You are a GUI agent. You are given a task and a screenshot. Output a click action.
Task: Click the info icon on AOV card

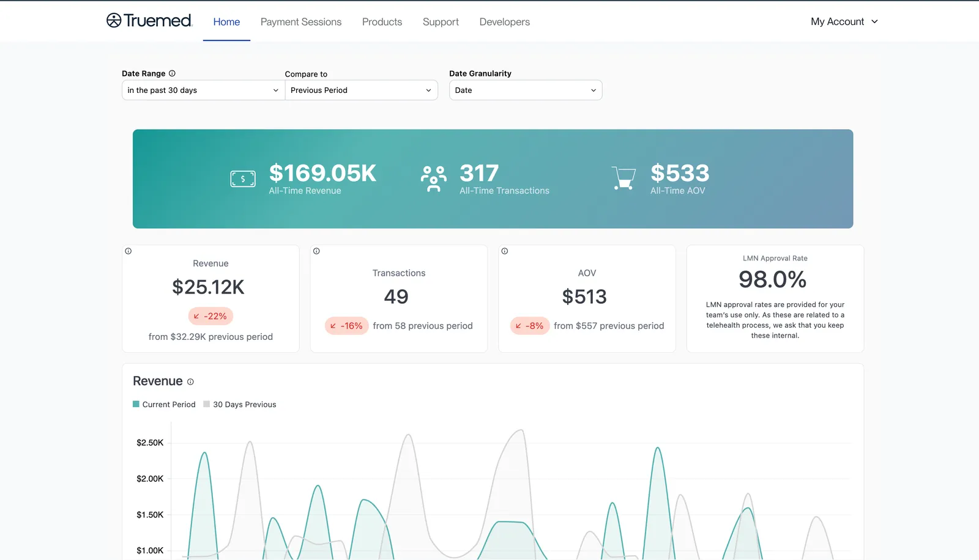(505, 251)
